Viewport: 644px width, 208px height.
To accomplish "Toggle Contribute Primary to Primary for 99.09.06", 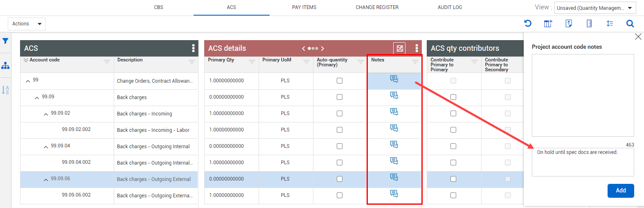I will pos(453,179).
